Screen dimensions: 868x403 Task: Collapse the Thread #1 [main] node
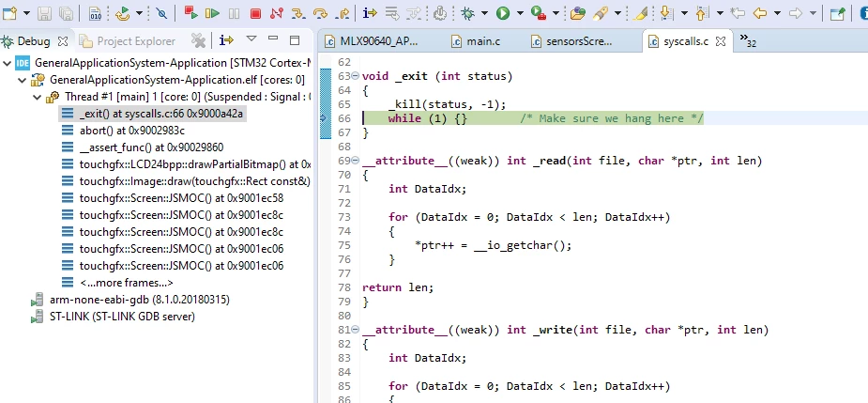pyautogui.click(x=38, y=98)
